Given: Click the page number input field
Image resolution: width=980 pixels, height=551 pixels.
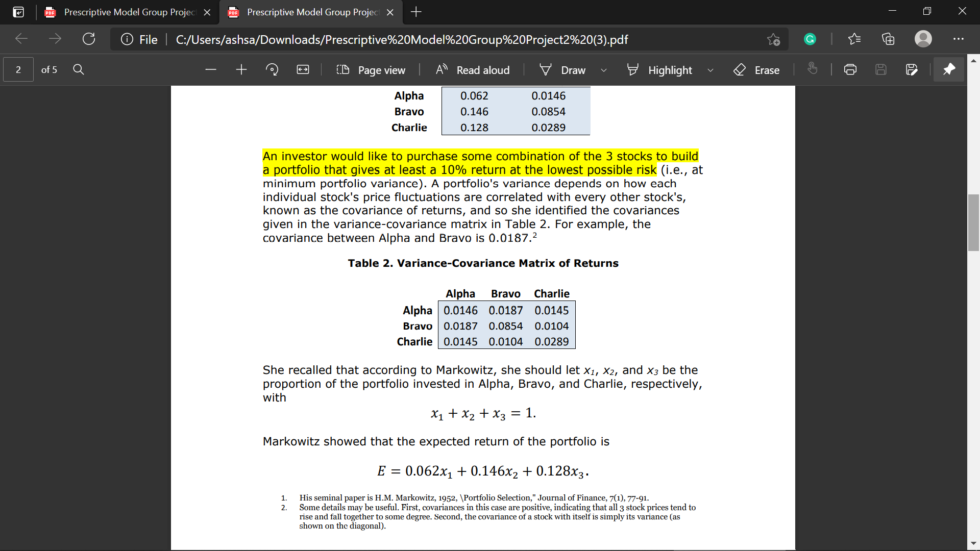Looking at the screenshot, I should click(x=18, y=70).
